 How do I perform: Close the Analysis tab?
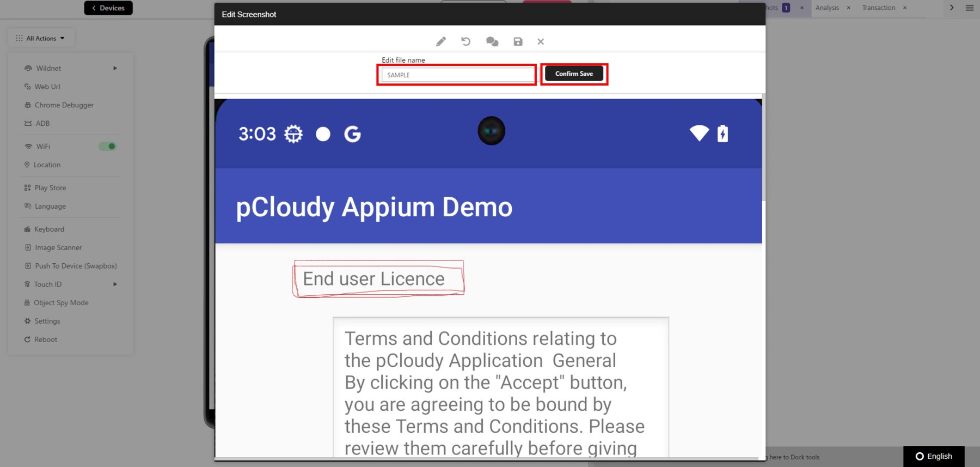849,8
